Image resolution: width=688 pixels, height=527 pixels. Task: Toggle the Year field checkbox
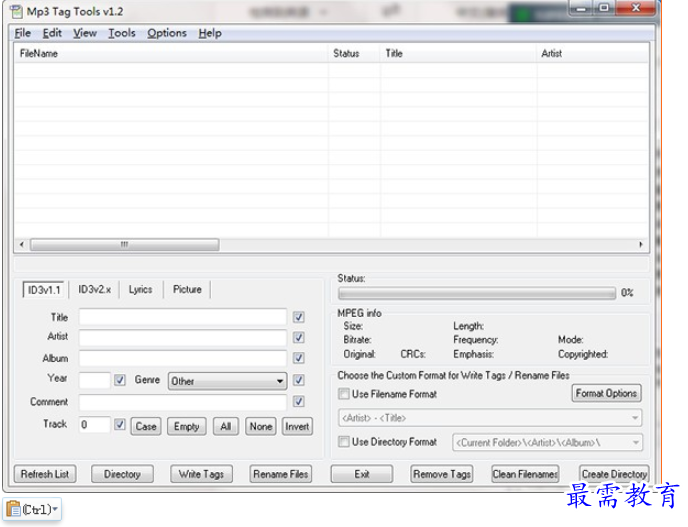pos(120,380)
